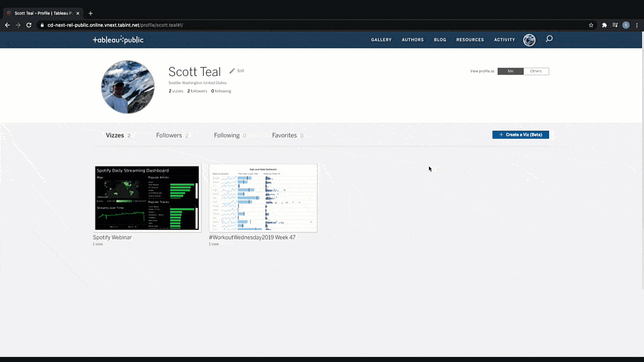The image size is (644, 362).
Task: Switch to the Favorites tab
Action: (x=285, y=135)
